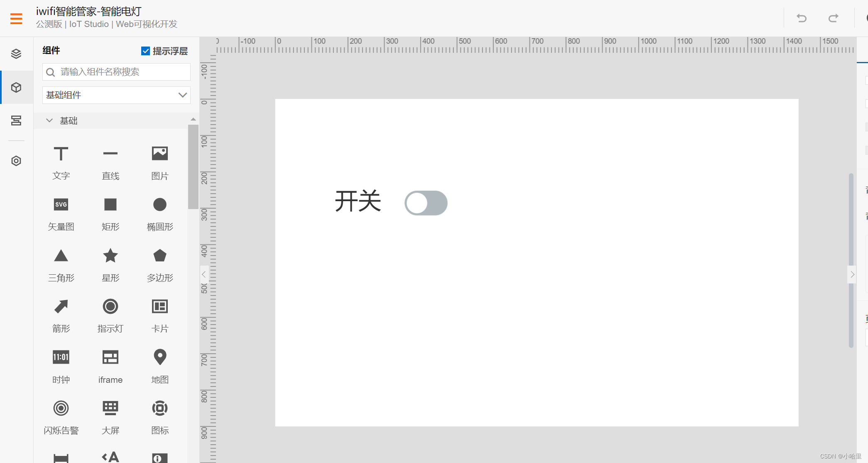Viewport: 868px width, 463px height.
Task: Turn on the 开关 switch on canvas
Action: (x=426, y=203)
